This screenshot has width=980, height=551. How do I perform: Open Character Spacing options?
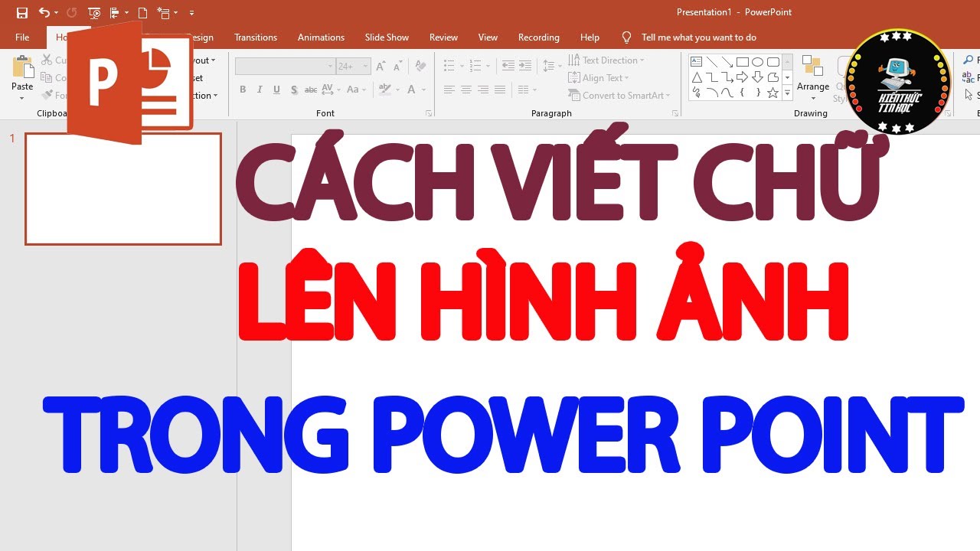331,90
